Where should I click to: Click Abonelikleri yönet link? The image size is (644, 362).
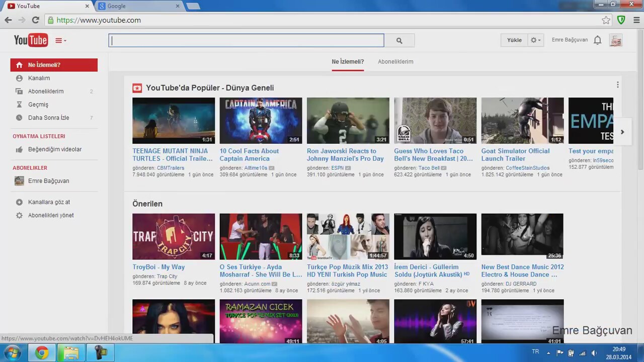click(51, 215)
